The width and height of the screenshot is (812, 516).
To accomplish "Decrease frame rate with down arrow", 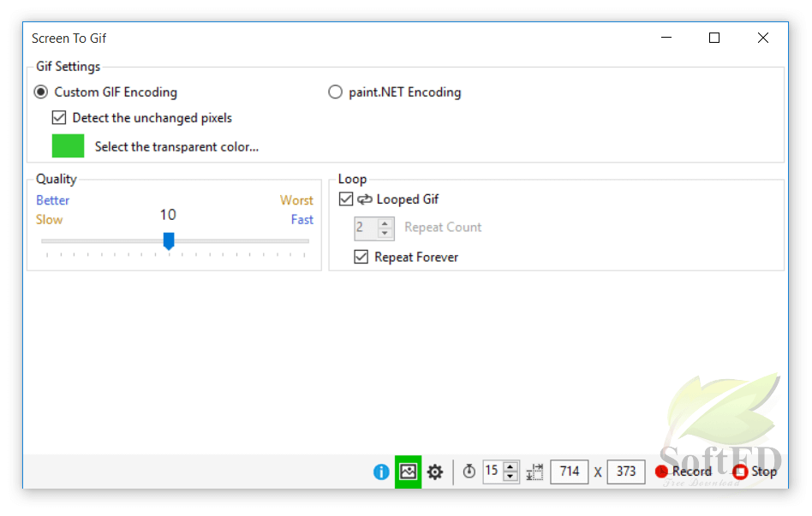I will tap(510, 476).
